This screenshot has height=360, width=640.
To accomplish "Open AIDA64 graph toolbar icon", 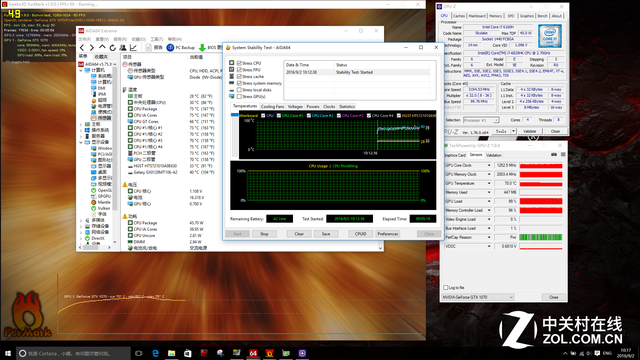I will [x=133, y=48].
